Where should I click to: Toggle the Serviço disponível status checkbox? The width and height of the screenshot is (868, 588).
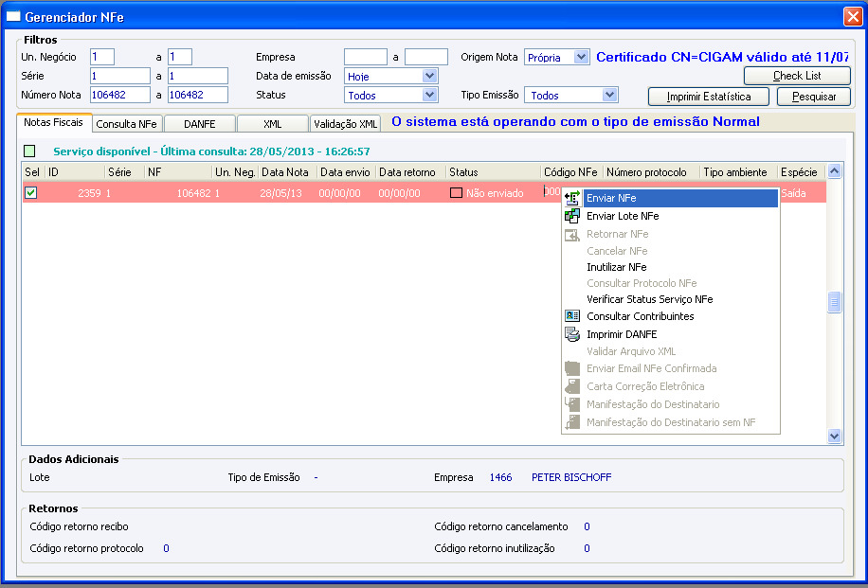29,151
